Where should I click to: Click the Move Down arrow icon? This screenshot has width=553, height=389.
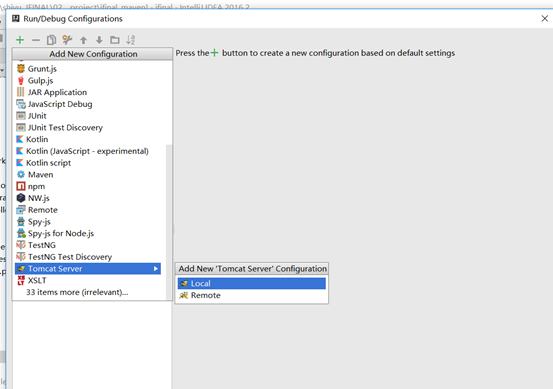(x=99, y=40)
